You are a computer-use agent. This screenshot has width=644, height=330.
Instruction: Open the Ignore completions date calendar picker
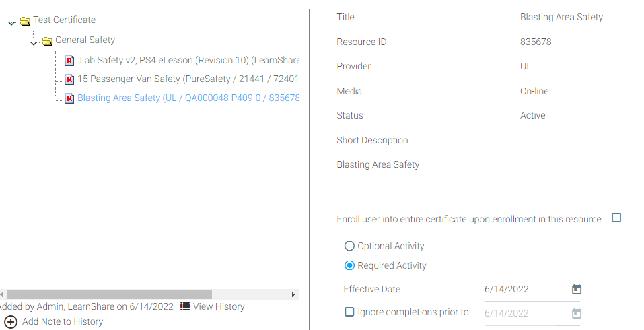pos(576,313)
